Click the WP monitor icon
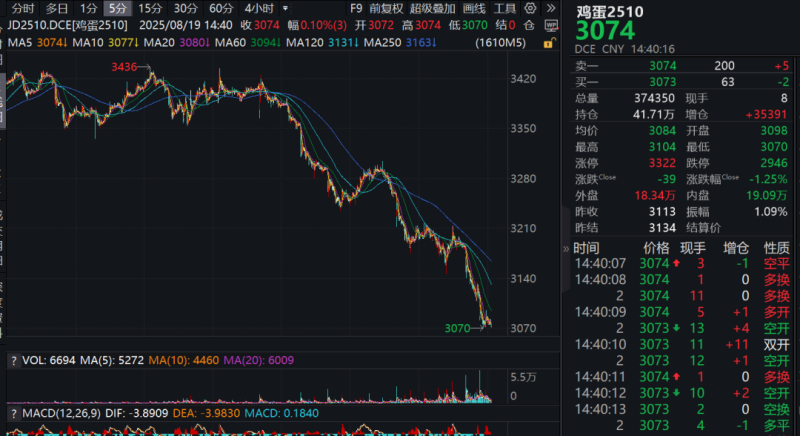 point(551,25)
